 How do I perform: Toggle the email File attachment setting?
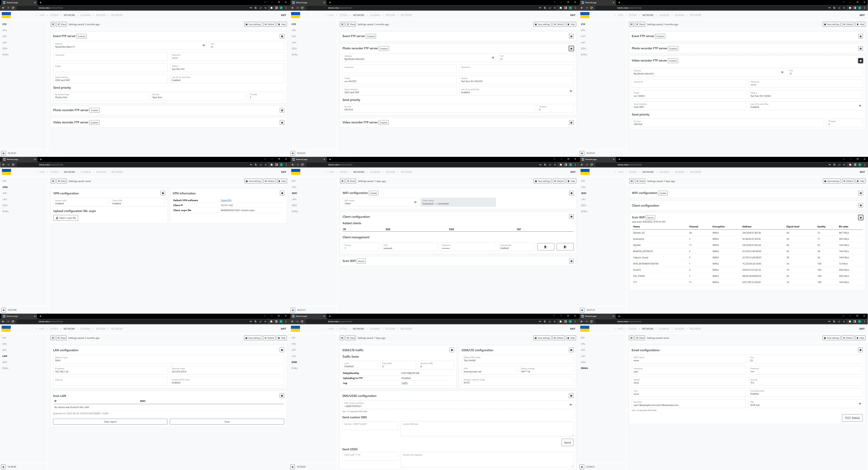coord(805,392)
